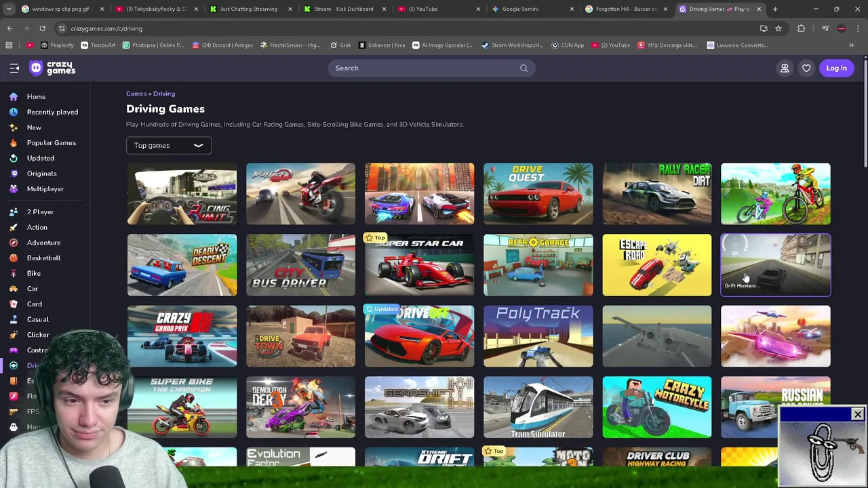Image resolution: width=868 pixels, height=488 pixels.
Task: Click the search magnifier icon
Action: [524, 68]
